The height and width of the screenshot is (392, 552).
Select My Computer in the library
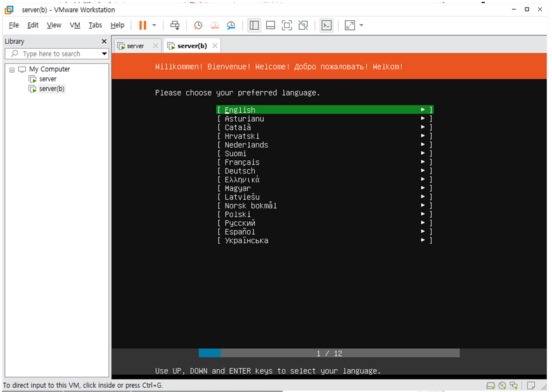click(x=49, y=69)
